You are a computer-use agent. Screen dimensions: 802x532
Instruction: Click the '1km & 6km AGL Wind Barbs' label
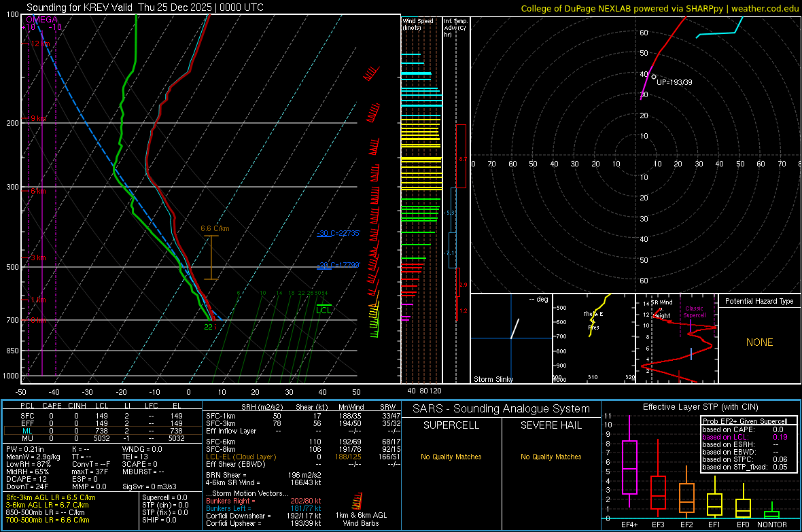point(361,519)
